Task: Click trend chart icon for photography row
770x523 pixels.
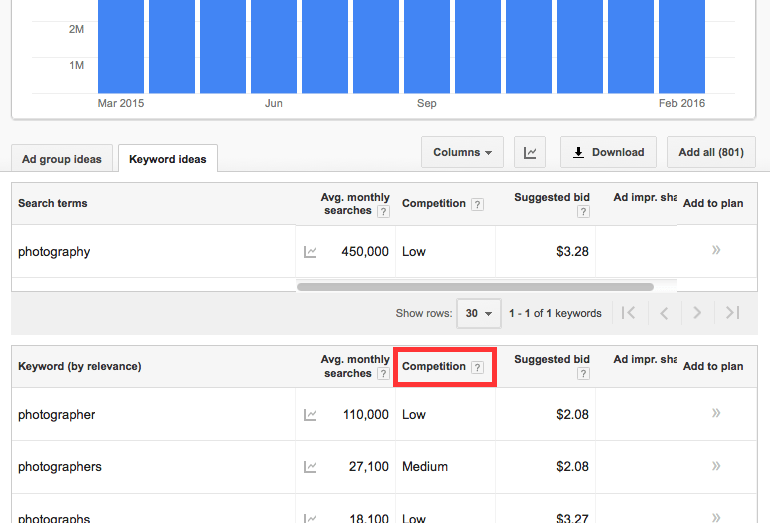Action: coord(310,252)
